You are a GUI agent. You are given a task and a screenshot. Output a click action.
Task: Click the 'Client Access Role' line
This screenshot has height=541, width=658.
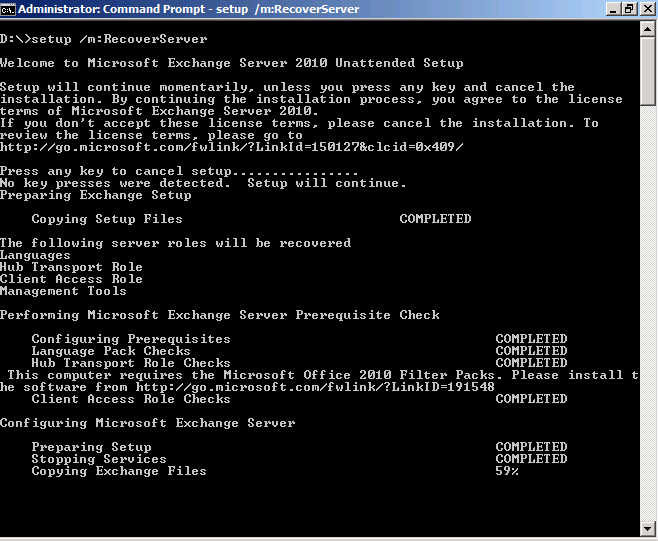click(x=71, y=279)
